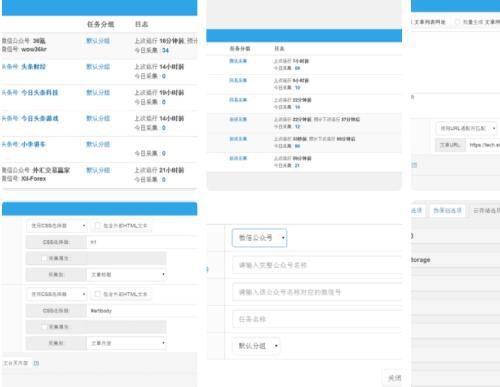Open the 头条号 头条财经 task link

pyautogui.click(x=33, y=67)
